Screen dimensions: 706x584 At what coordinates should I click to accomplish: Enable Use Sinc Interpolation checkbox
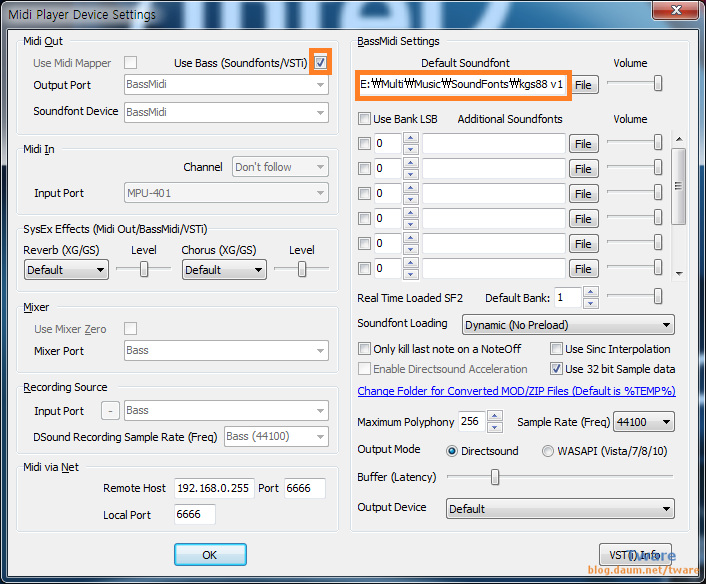tap(557, 349)
